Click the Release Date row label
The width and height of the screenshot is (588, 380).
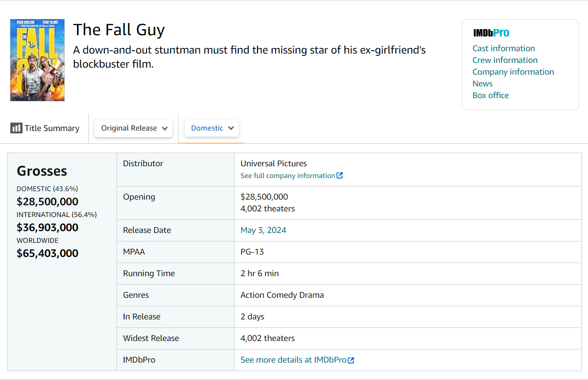click(147, 230)
